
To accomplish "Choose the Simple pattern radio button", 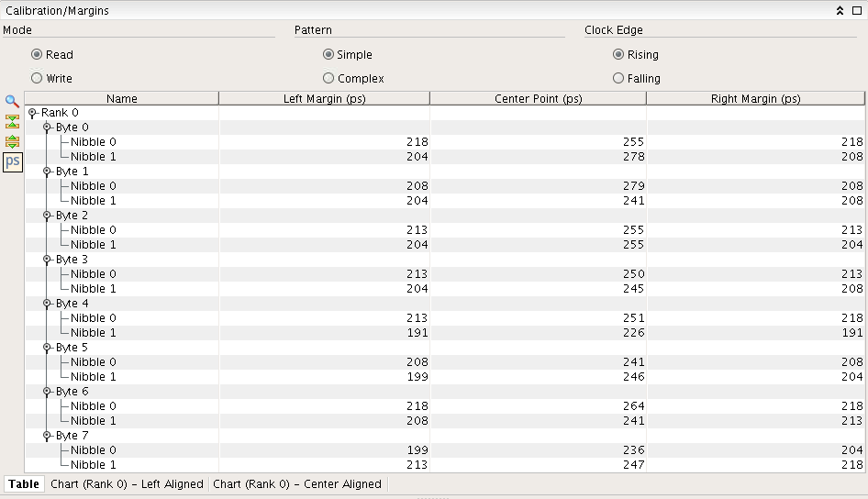I will pyautogui.click(x=328, y=55).
